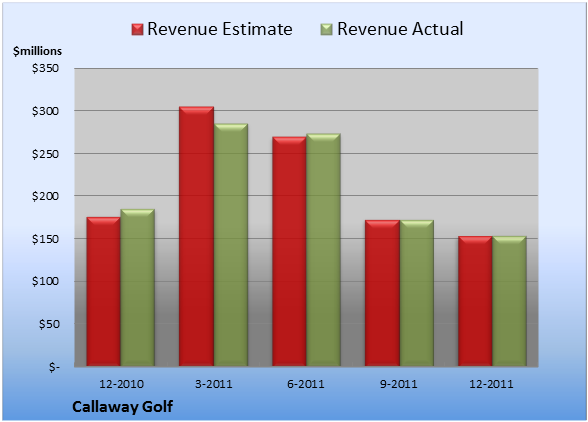The width and height of the screenshot is (588, 422).
Task: Select the 6-2011 category label
Action: (306, 384)
